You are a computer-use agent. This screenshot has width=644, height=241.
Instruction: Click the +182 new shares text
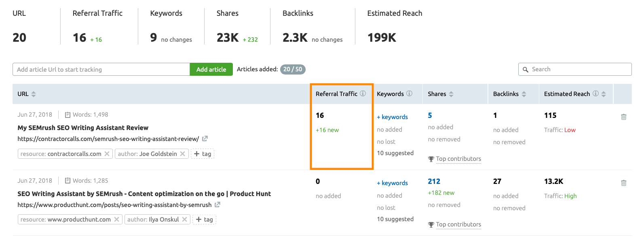441,193
